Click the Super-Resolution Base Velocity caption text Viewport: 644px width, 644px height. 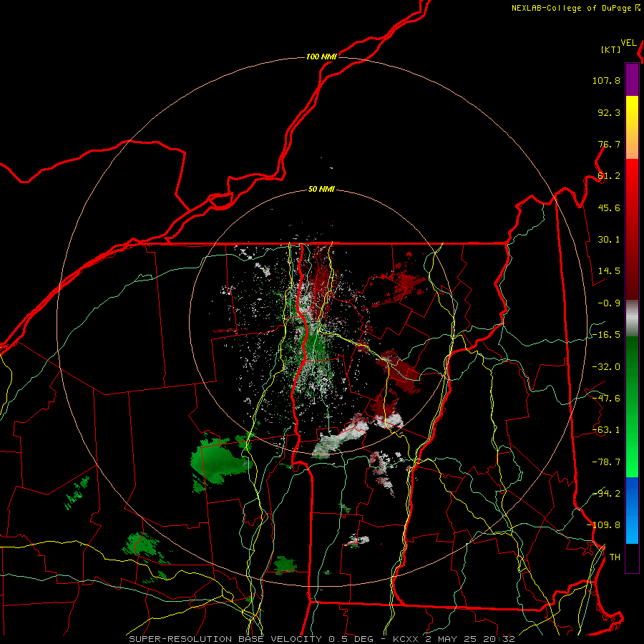321,639
